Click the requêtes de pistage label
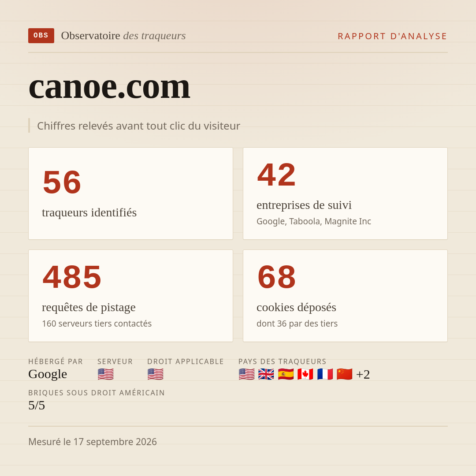476x476 pixels. [89, 307]
